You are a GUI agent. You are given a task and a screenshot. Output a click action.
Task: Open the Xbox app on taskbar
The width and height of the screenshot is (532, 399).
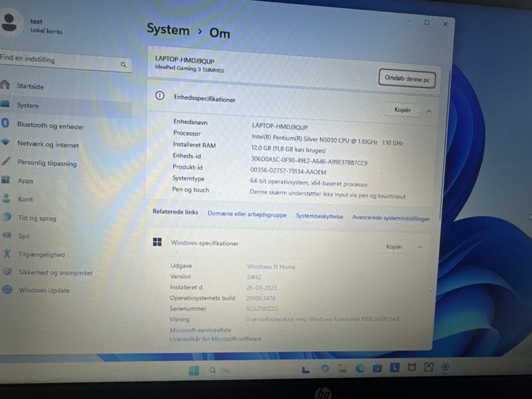pos(428,367)
